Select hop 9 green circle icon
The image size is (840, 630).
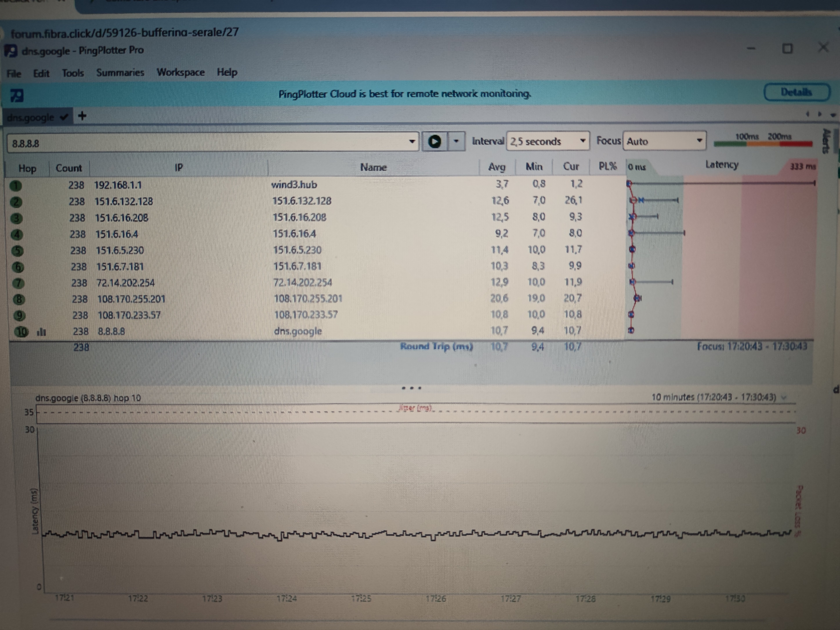[x=20, y=316]
